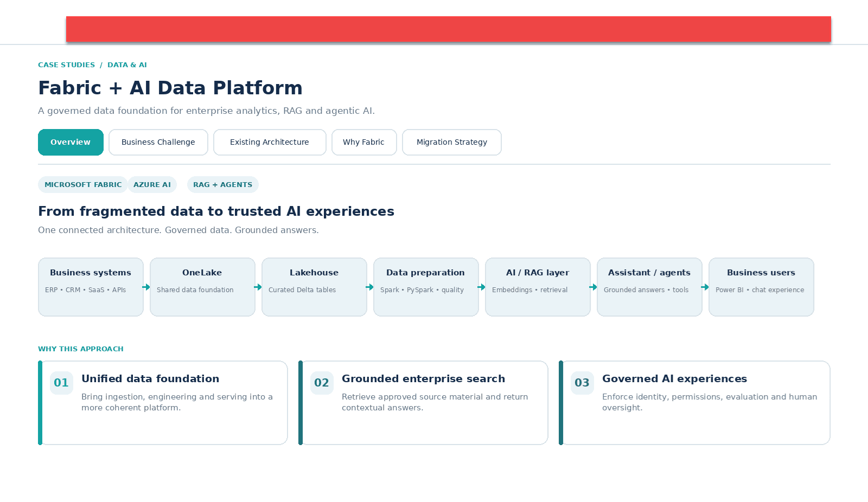Click the Unified data foundation heading

tap(150, 378)
